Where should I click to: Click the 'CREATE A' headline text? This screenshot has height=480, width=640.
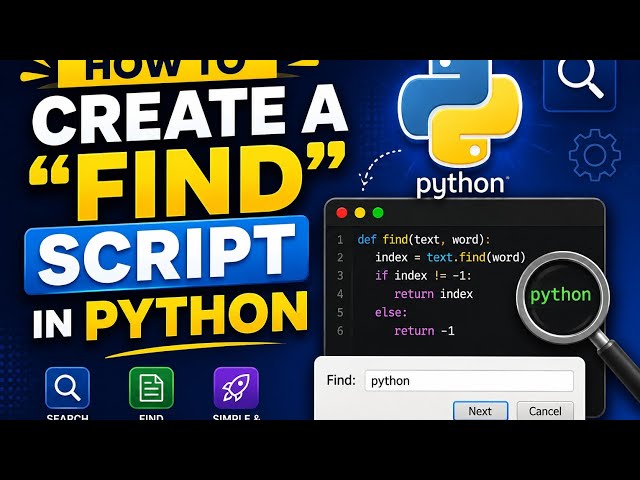coord(190,113)
